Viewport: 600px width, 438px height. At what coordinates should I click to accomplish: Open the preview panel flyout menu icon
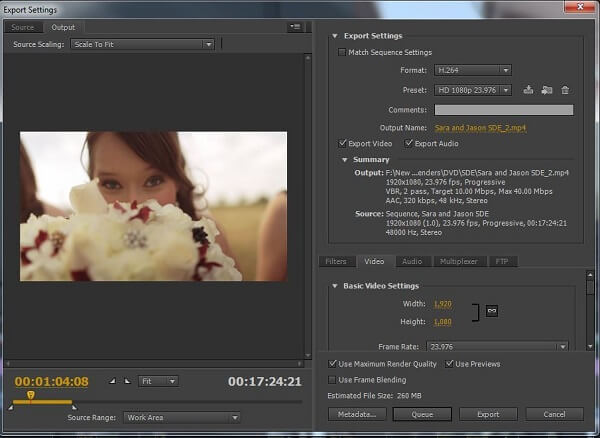pos(294,27)
